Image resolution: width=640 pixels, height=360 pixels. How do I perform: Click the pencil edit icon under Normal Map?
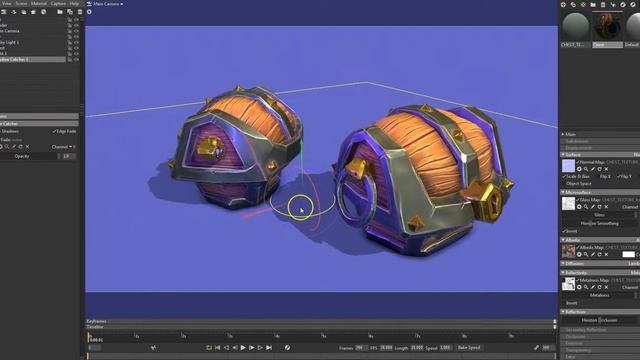(593, 169)
